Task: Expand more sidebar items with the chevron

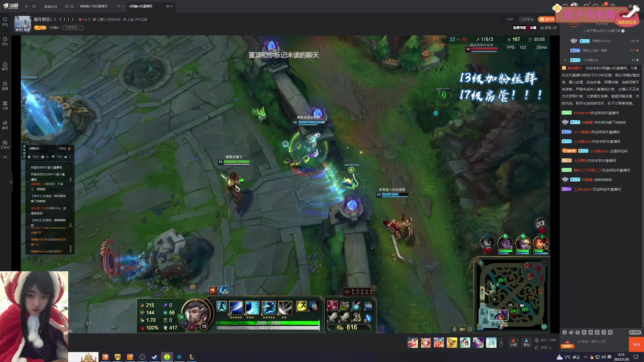Action: click(x=5, y=157)
